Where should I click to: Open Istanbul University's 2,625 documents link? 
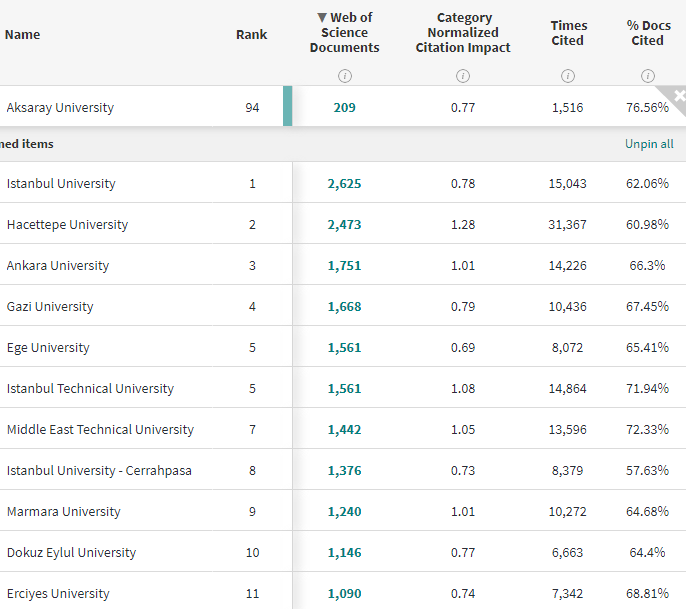coord(344,184)
